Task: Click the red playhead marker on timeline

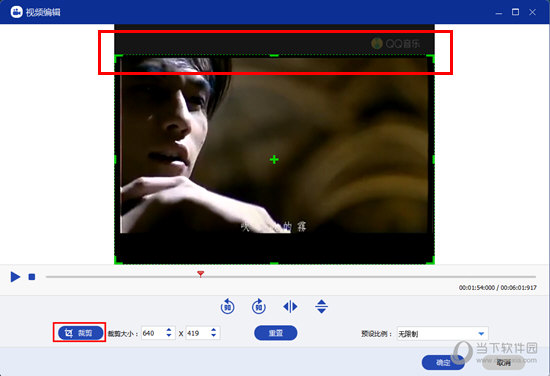Action: tap(200, 274)
